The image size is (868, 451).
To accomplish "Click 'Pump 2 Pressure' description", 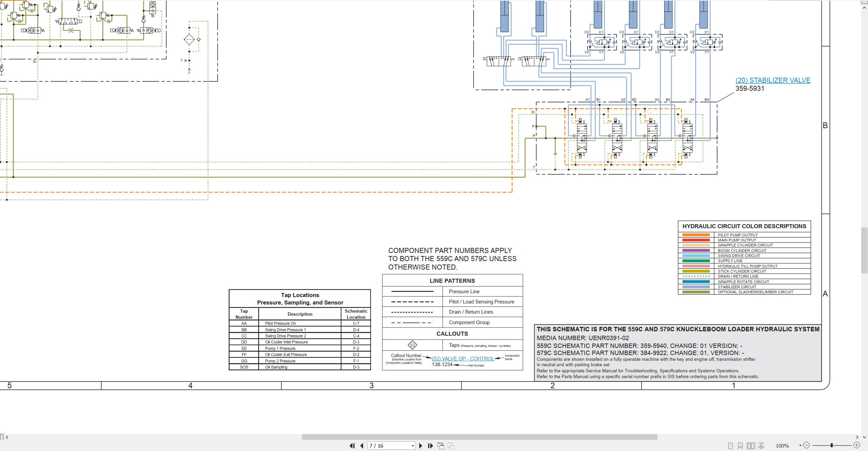I will (280, 361).
